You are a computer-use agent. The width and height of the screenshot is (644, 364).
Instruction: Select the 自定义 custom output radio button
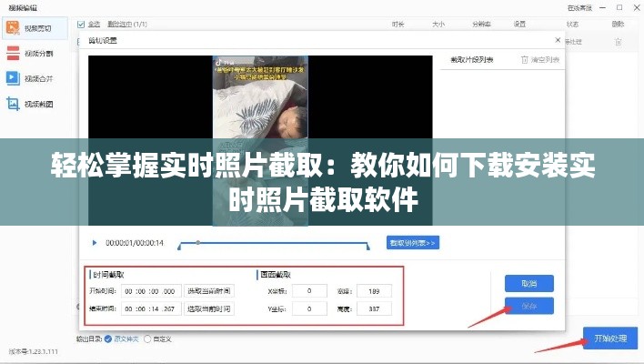point(147,339)
